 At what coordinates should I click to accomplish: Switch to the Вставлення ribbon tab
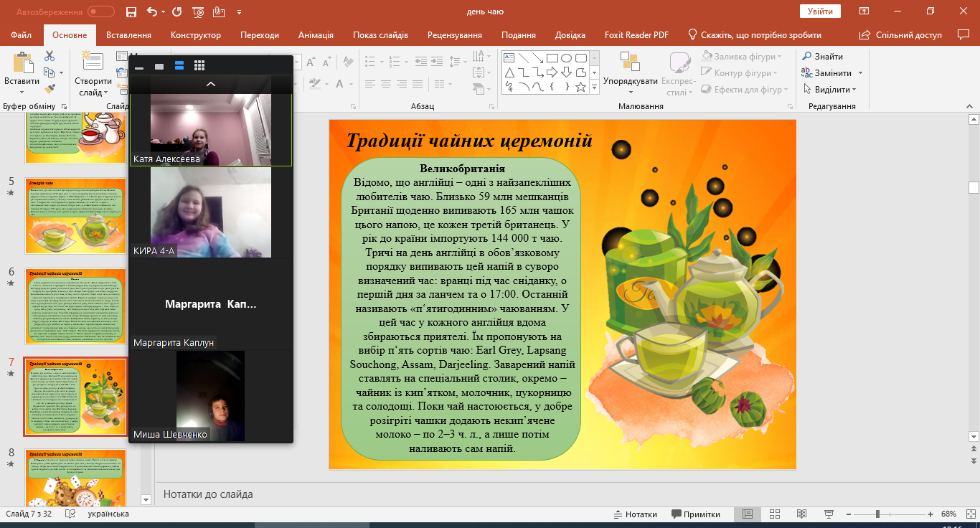pyautogui.click(x=128, y=35)
